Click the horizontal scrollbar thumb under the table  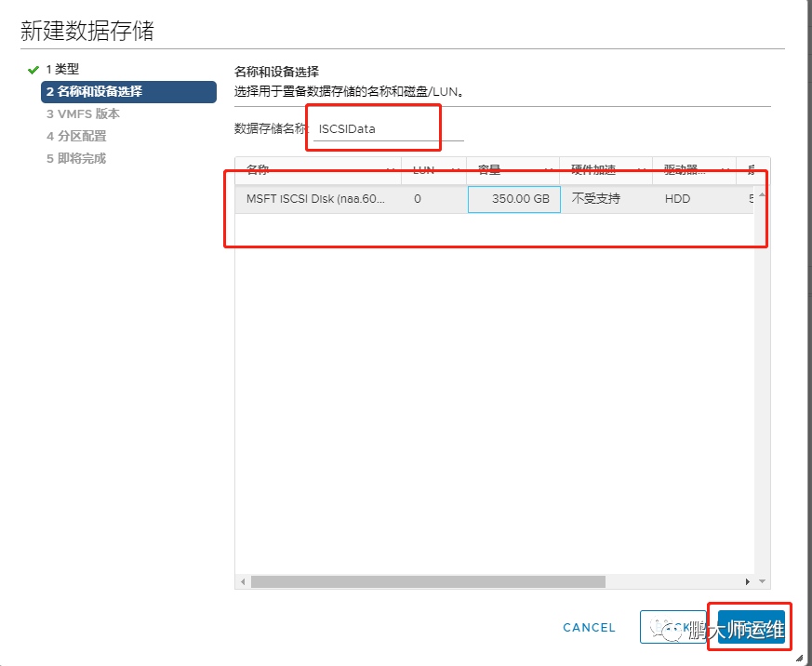(x=428, y=581)
